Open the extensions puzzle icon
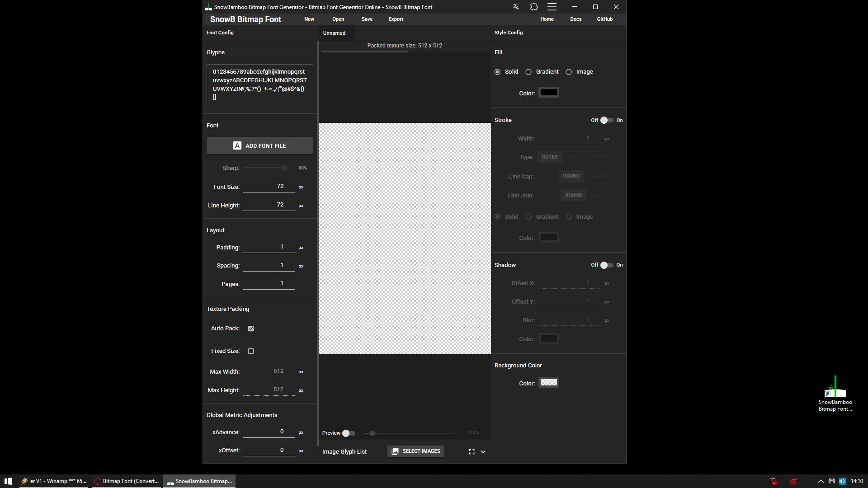The image size is (868, 488). click(x=534, y=7)
